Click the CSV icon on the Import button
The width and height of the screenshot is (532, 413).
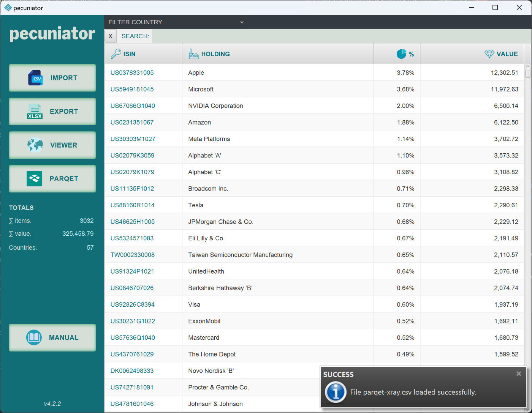35,78
